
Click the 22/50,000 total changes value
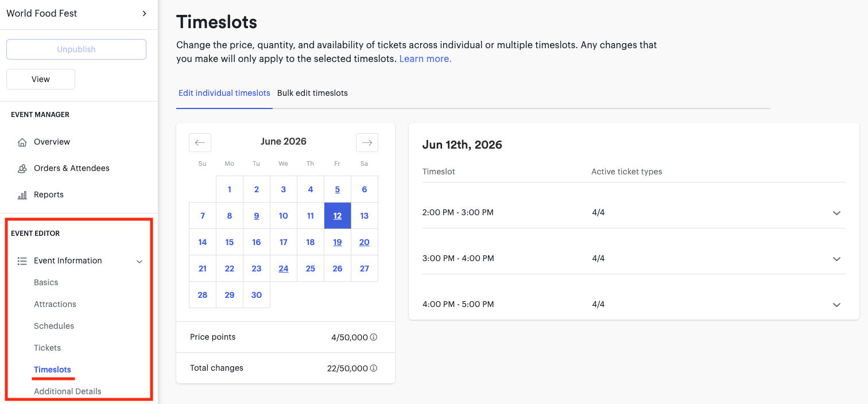[347, 368]
